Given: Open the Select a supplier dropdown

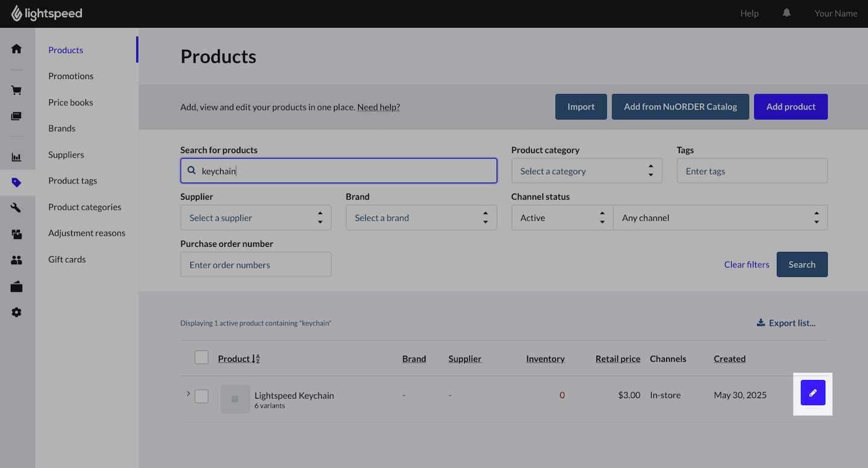Looking at the screenshot, I should [256, 218].
